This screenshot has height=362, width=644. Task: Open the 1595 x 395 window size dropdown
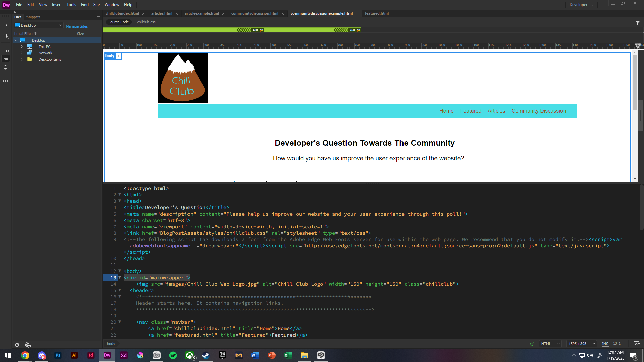(x=582, y=344)
